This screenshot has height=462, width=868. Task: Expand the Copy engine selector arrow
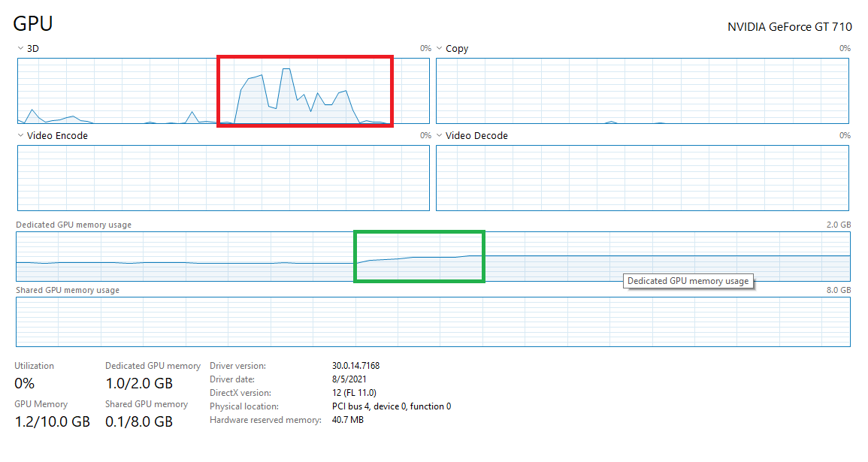click(439, 48)
